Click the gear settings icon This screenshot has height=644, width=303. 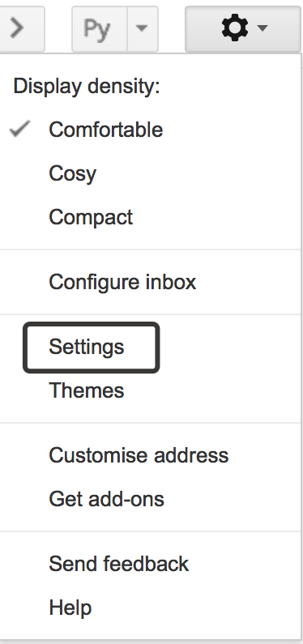[x=235, y=28]
